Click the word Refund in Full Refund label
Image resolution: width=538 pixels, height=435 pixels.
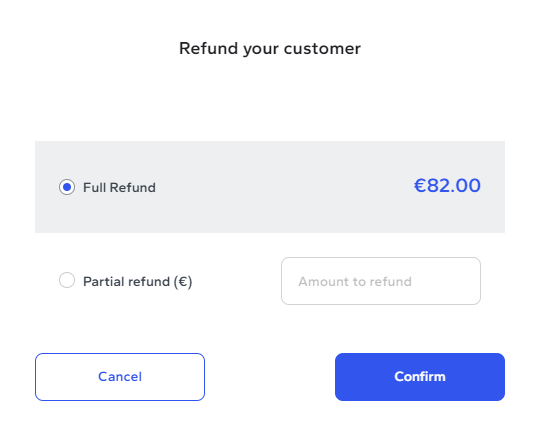coord(132,188)
